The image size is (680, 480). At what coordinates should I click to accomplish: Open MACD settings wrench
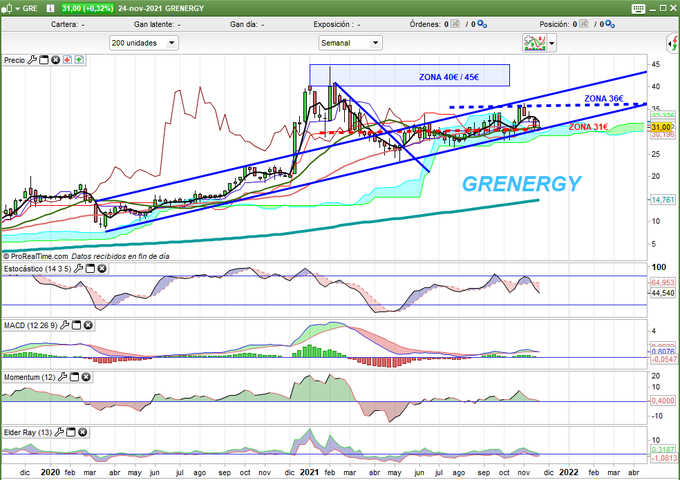[x=65, y=325]
